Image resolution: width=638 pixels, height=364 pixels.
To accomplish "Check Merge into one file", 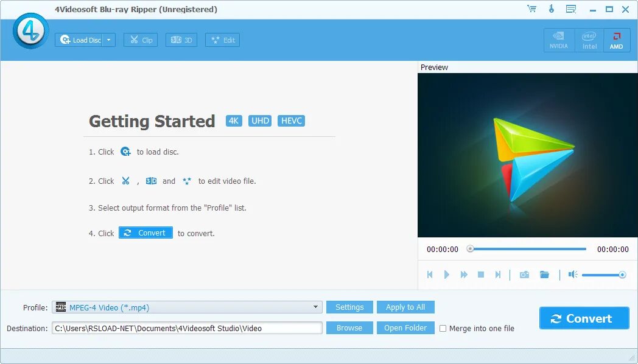I will [x=443, y=328].
